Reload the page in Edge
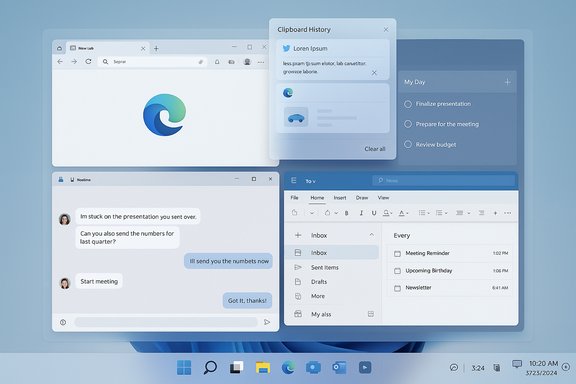This screenshot has height=384, width=576. [x=88, y=62]
